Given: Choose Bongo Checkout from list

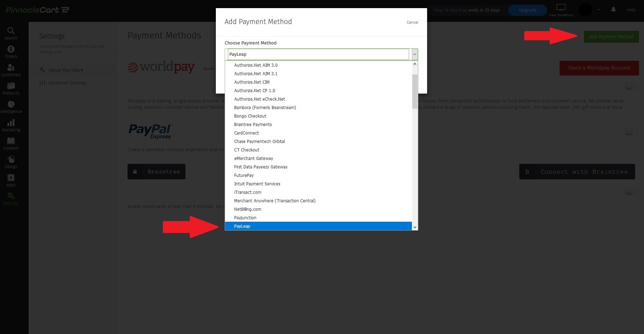Looking at the screenshot, I should [318, 116].
